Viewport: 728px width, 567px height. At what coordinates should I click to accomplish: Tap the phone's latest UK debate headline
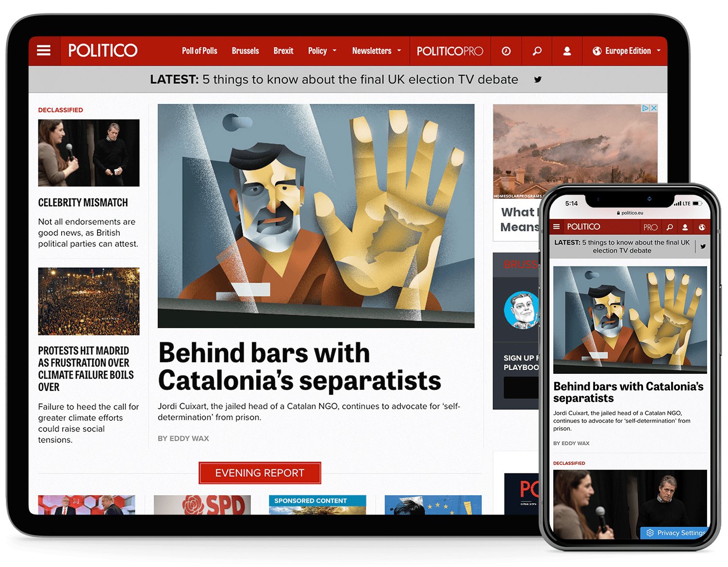coord(622,247)
